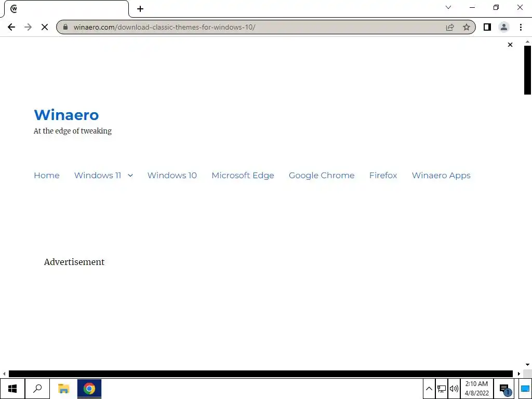Click the blue tray icon beside notifications
Viewport: 532px width, 399px height.
(x=525, y=389)
